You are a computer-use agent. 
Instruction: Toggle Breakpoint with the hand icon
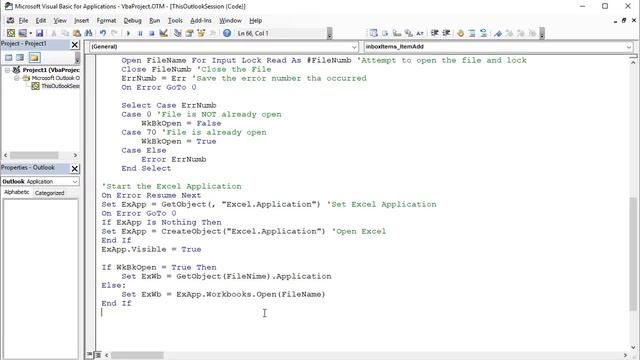coord(460,33)
